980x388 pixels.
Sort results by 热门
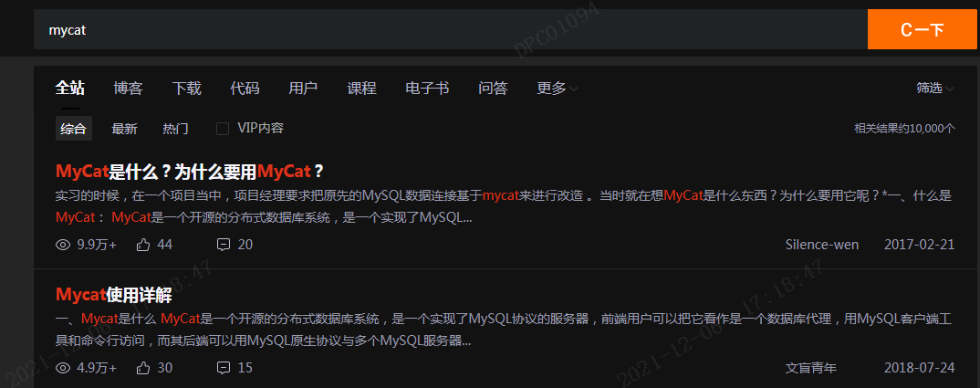[x=175, y=129]
